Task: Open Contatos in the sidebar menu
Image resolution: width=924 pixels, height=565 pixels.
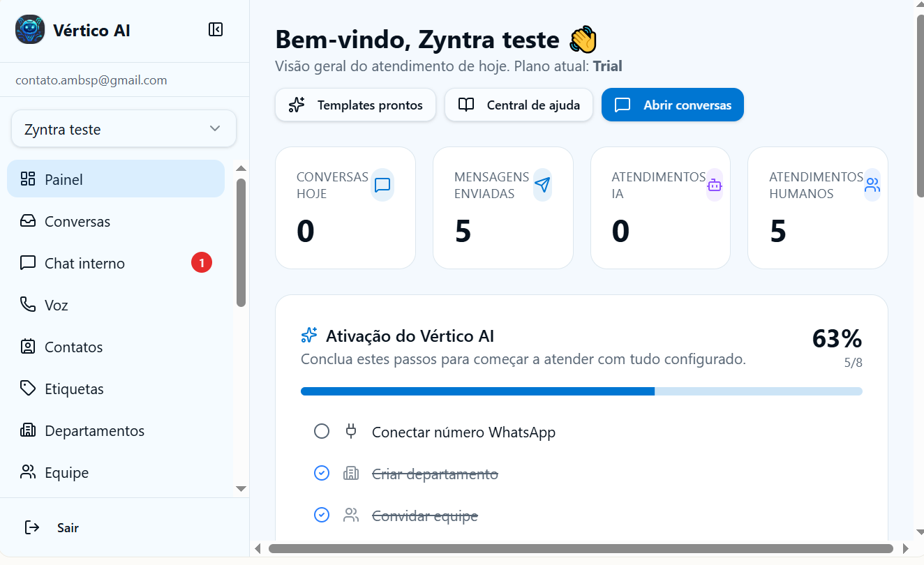Action: pos(116,347)
